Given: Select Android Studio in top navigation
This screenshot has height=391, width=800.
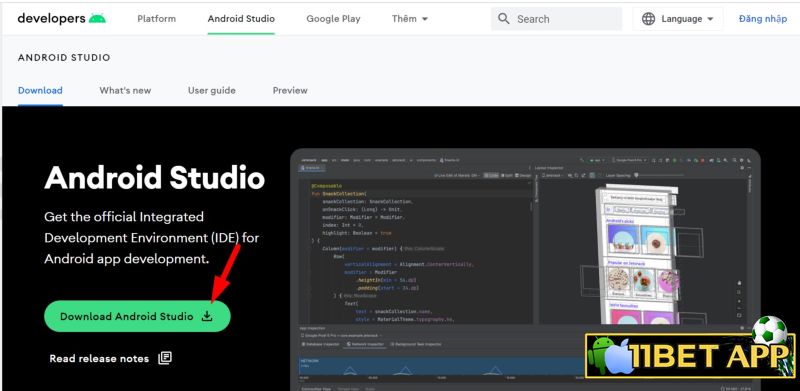Looking at the screenshot, I should [241, 19].
